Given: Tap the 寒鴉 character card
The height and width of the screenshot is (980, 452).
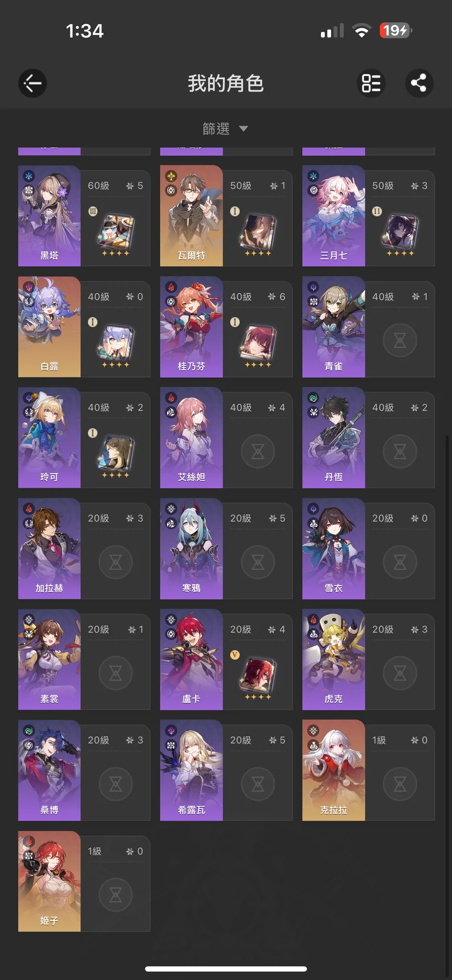Looking at the screenshot, I should pyautogui.click(x=227, y=549).
